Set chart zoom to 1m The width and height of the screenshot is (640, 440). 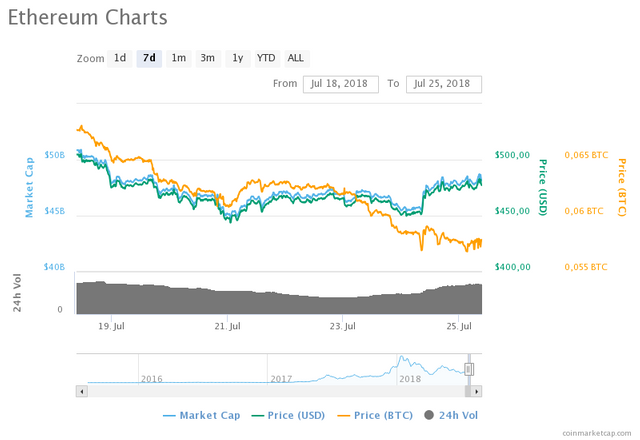pyautogui.click(x=178, y=58)
